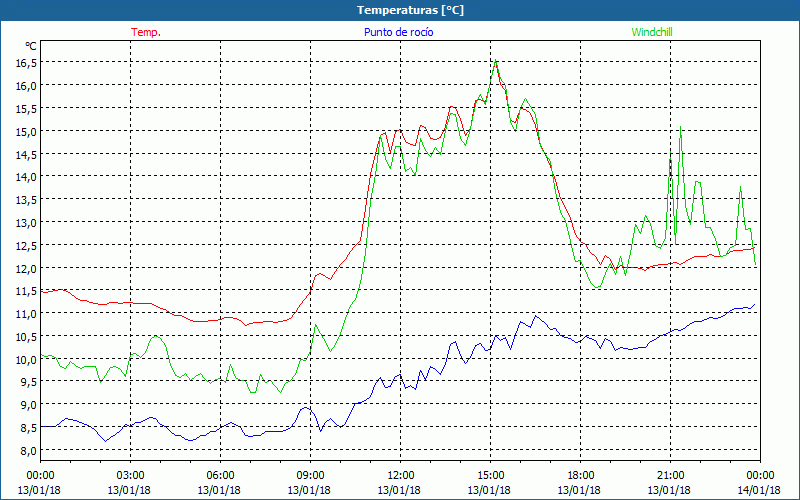Click the "9,0" y-axis value
Viewport: 800px width, 500px height.
(x=29, y=405)
